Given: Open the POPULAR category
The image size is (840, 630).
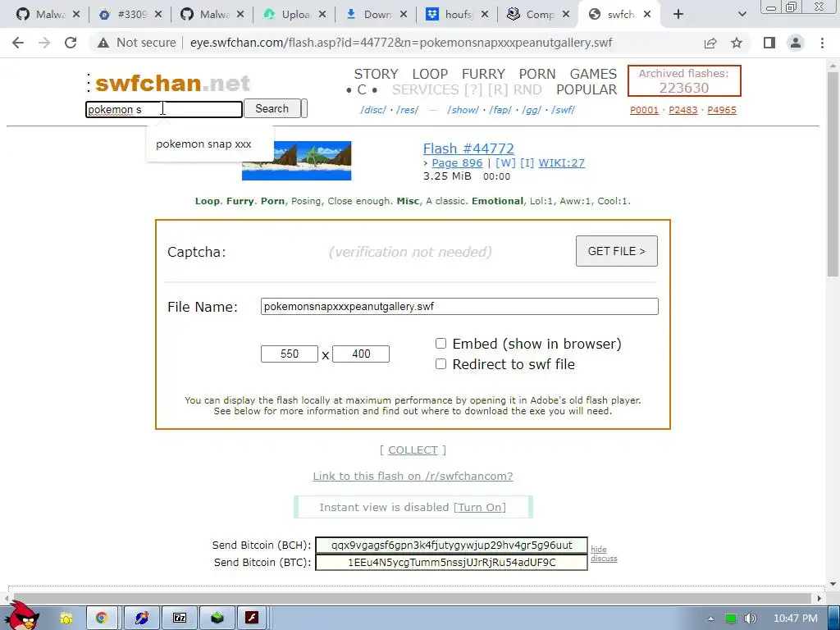Looking at the screenshot, I should (587, 89).
